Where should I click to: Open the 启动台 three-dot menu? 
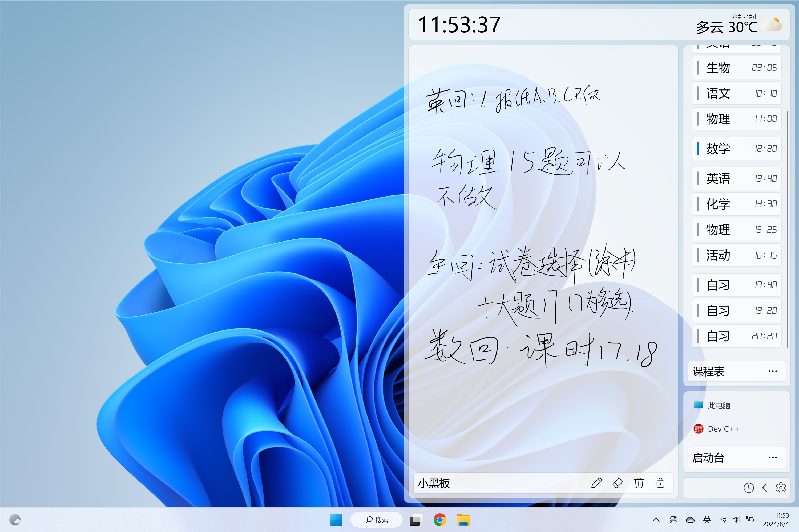click(x=773, y=458)
